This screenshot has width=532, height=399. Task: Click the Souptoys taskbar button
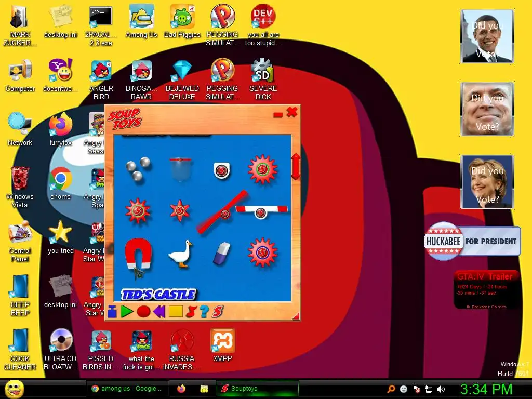pos(258,389)
